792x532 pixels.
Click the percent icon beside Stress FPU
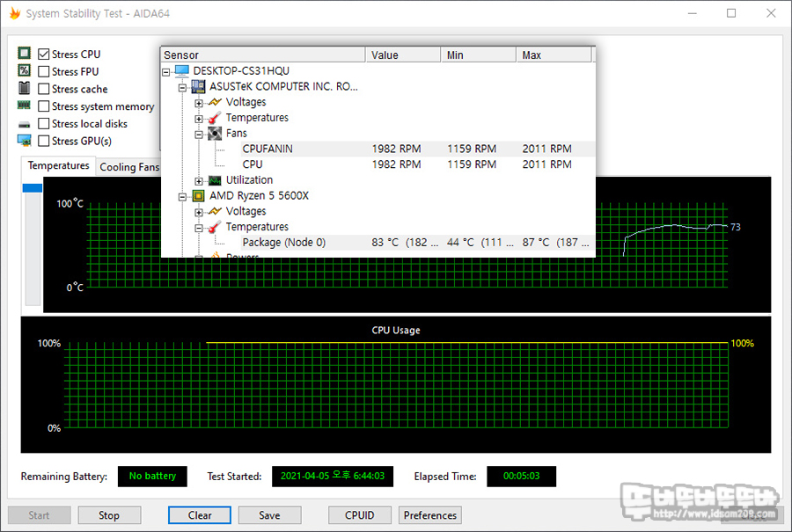(25, 70)
